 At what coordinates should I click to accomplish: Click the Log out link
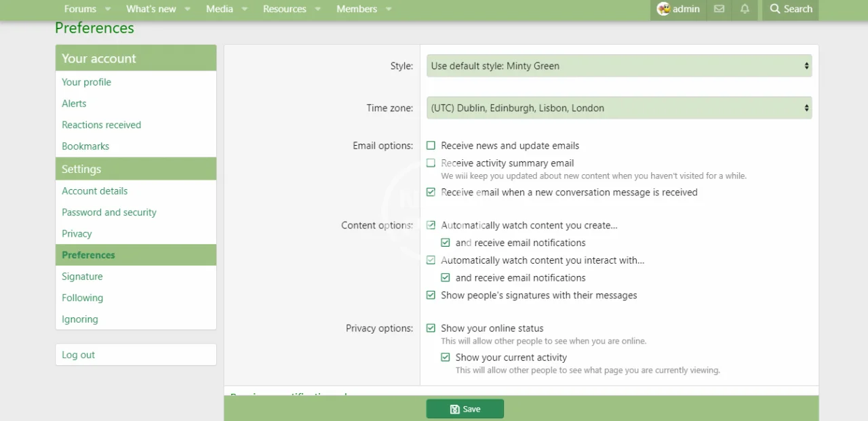pos(79,355)
